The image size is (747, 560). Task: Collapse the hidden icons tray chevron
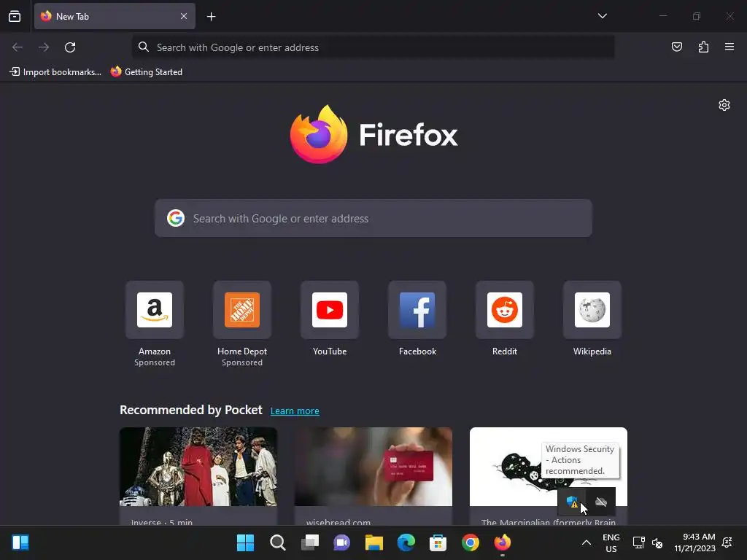click(587, 542)
